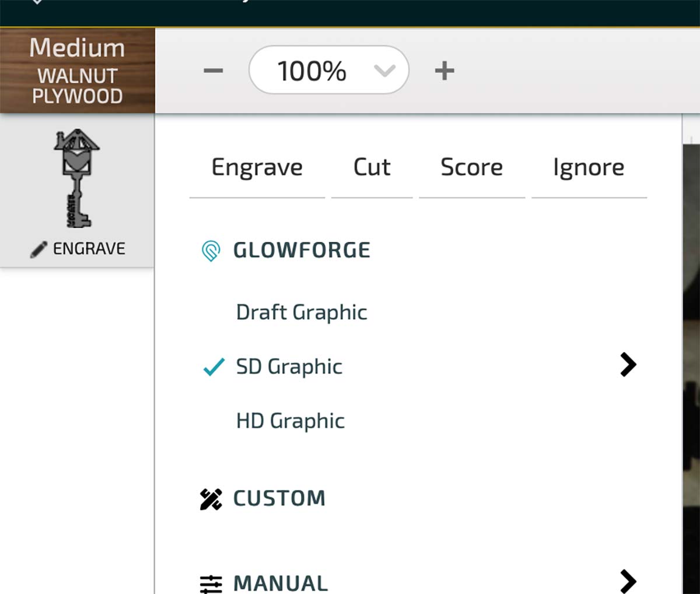Choose the Draft Graphic setting
Image resolution: width=700 pixels, height=594 pixels.
(302, 312)
